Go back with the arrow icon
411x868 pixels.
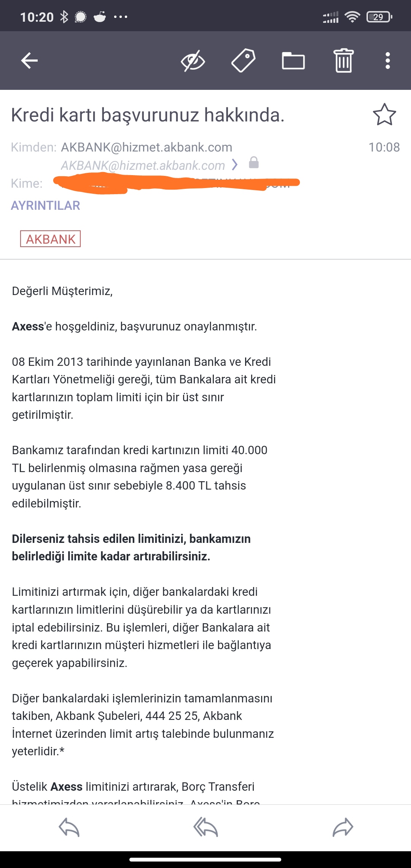(29, 61)
